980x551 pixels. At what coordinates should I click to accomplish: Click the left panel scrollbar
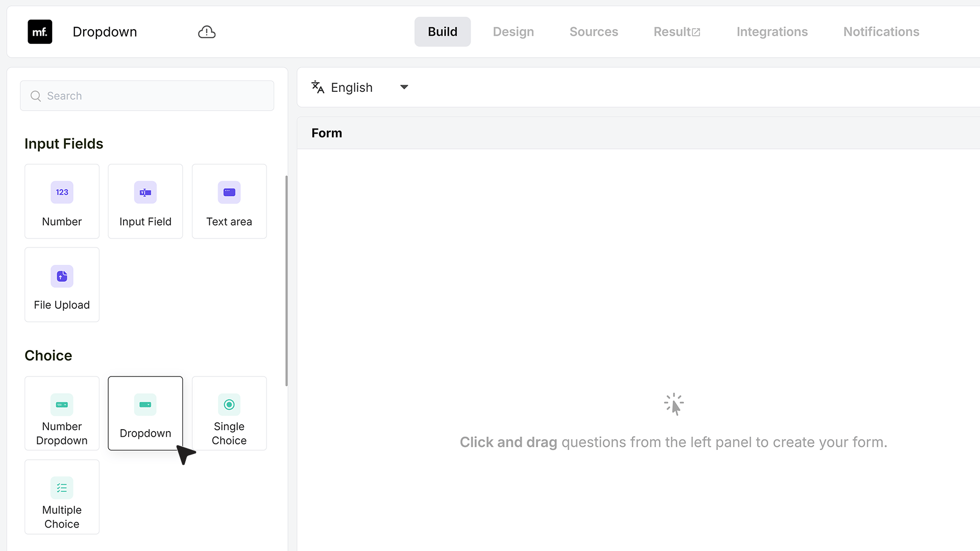(x=286, y=281)
